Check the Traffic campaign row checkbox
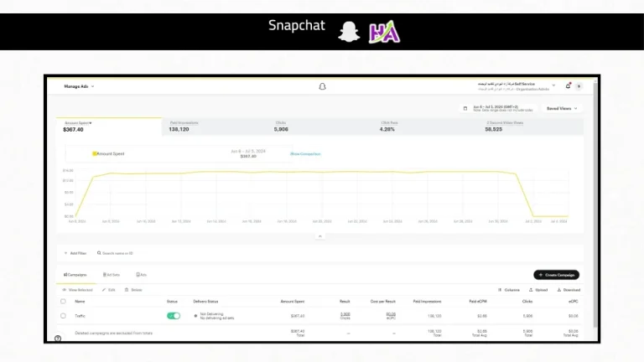 (63, 316)
